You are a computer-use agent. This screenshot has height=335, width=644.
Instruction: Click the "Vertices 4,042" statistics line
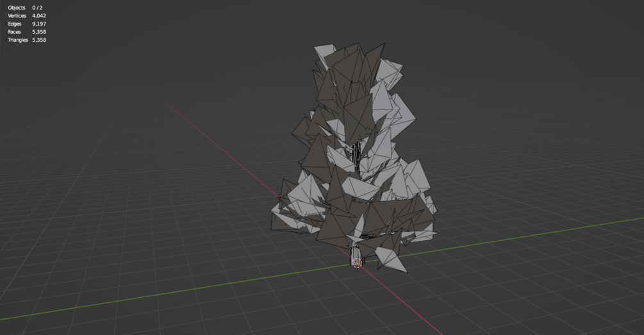[27, 15]
